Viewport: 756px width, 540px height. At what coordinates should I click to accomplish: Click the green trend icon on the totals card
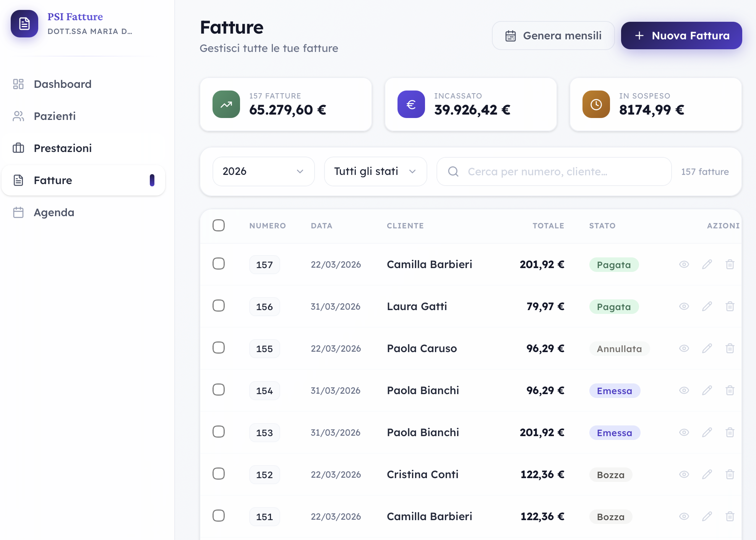click(226, 104)
